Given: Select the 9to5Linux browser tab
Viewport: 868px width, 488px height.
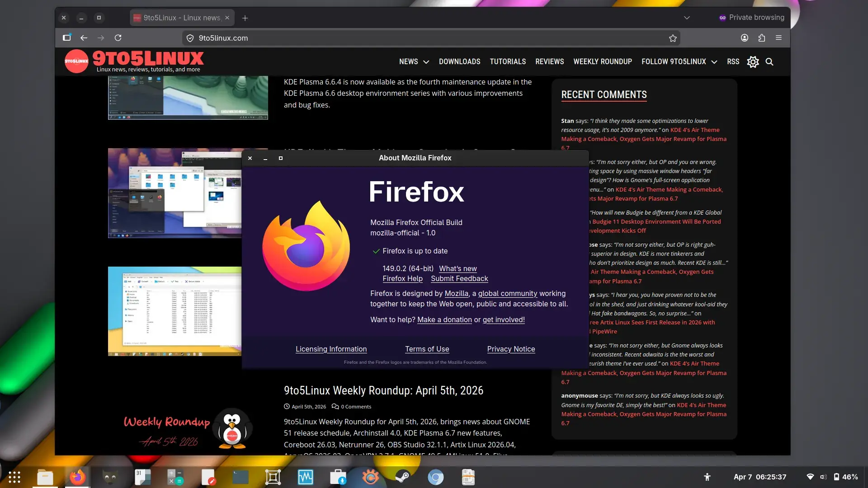Looking at the screenshot, I should tap(182, 18).
